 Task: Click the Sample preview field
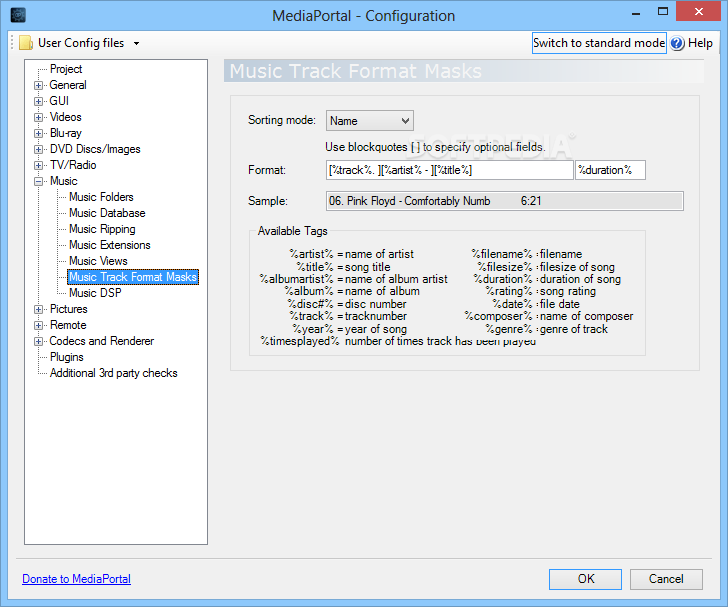coord(505,201)
